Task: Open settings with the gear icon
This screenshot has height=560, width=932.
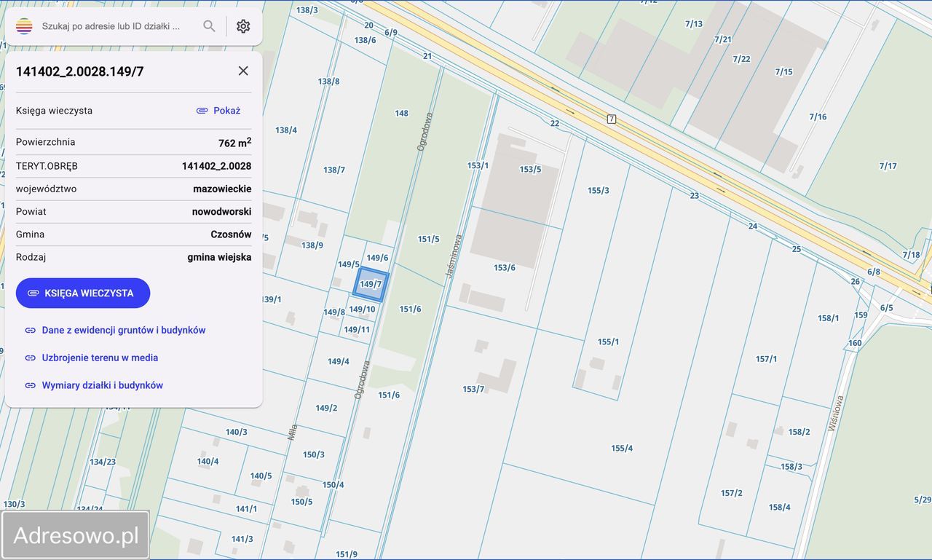Action: click(243, 26)
